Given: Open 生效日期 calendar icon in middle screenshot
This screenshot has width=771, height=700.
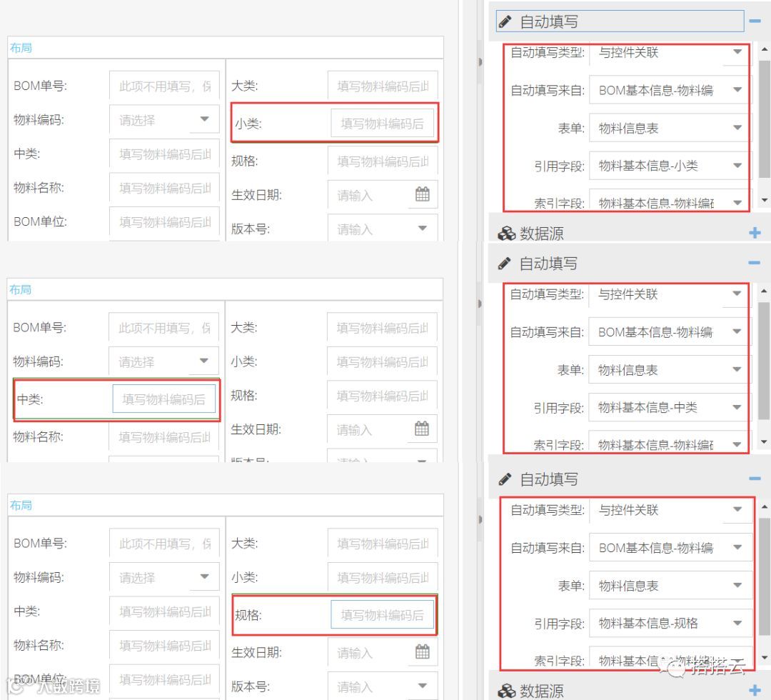Looking at the screenshot, I should click(422, 429).
